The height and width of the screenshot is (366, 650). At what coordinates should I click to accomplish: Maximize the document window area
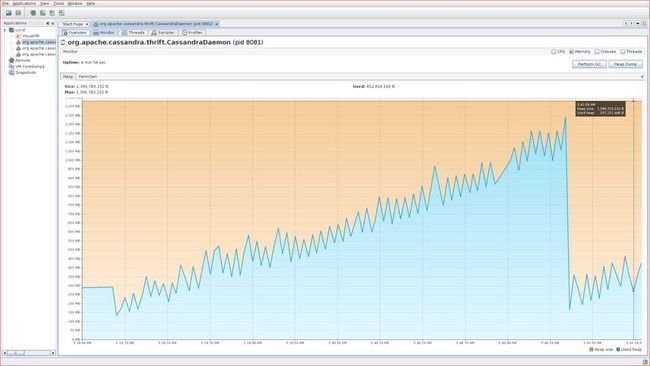(644, 24)
